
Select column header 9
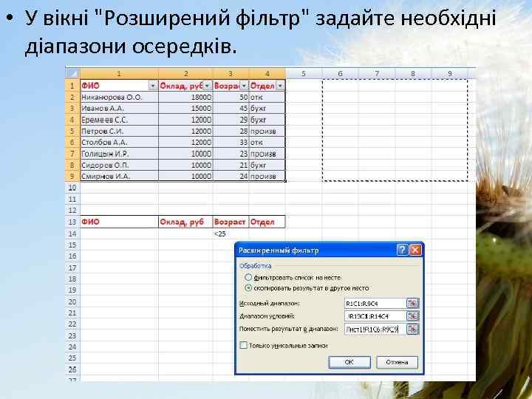449,73
